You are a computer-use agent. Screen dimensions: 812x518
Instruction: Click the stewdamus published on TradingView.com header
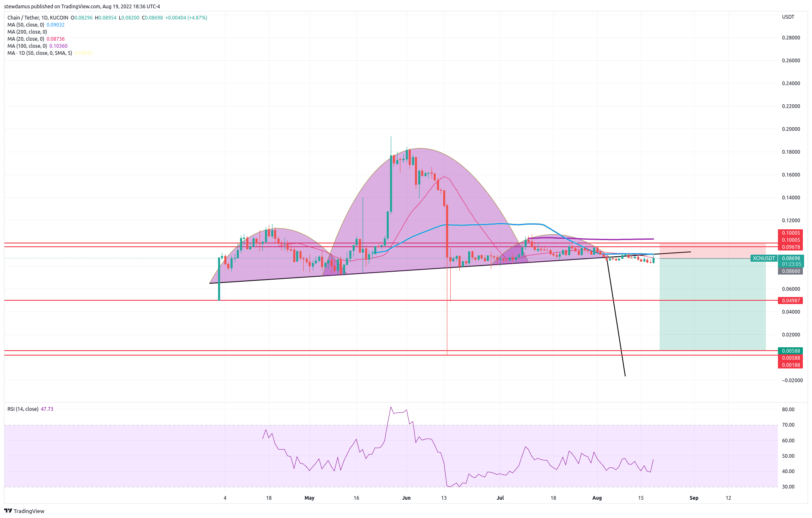[82, 6]
